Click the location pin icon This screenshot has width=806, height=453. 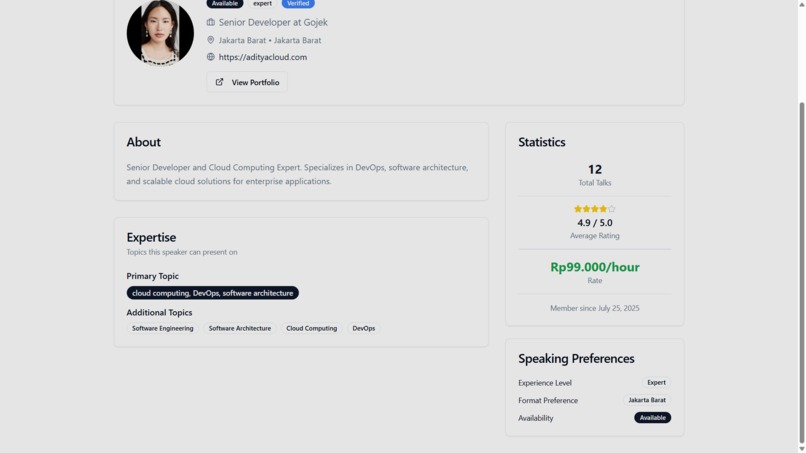pyautogui.click(x=211, y=40)
